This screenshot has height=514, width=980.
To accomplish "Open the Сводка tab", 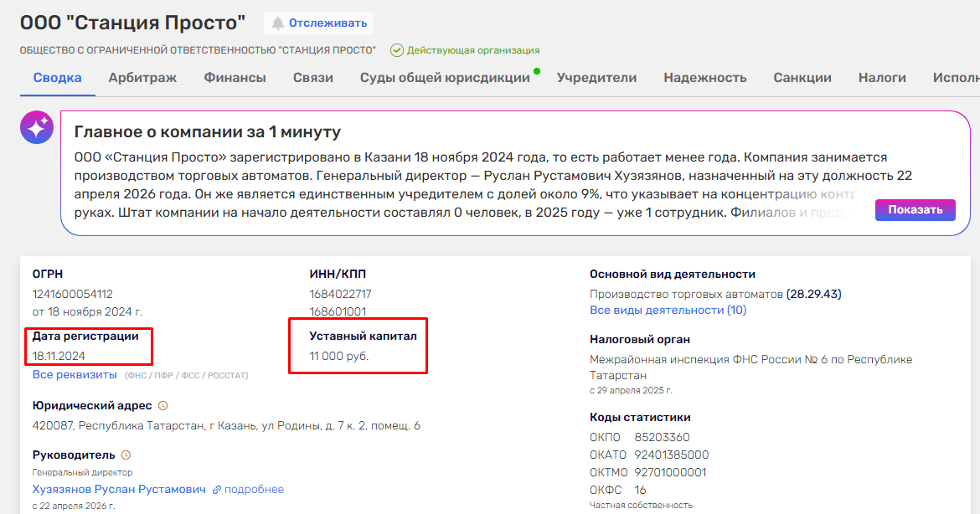I will click(x=58, y=78).
